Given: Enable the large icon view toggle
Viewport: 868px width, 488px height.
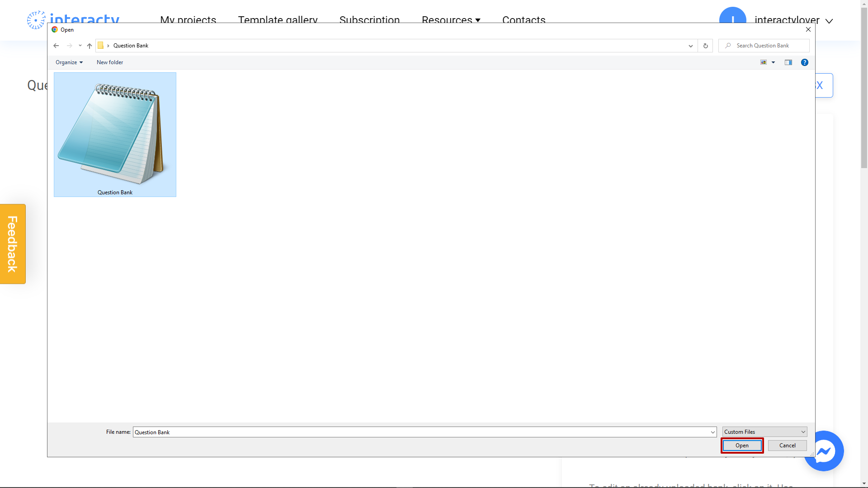Looking at the screenshot, I should (x=764, y=62).
